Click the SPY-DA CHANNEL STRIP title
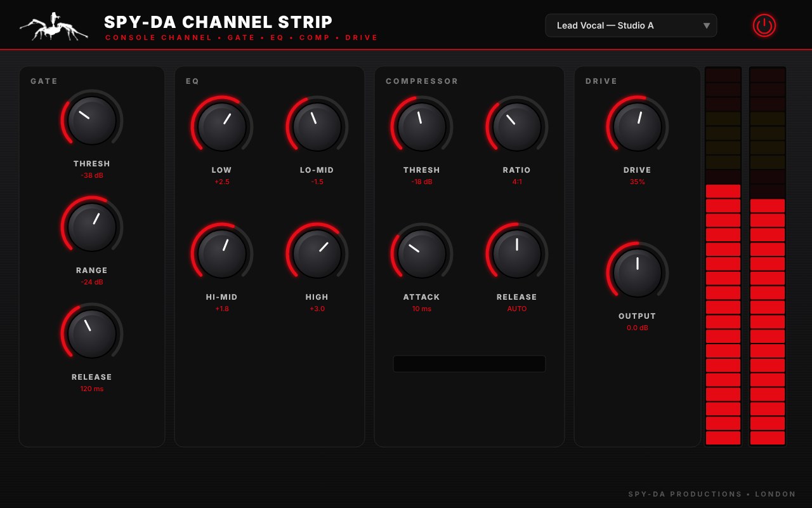 218,22
